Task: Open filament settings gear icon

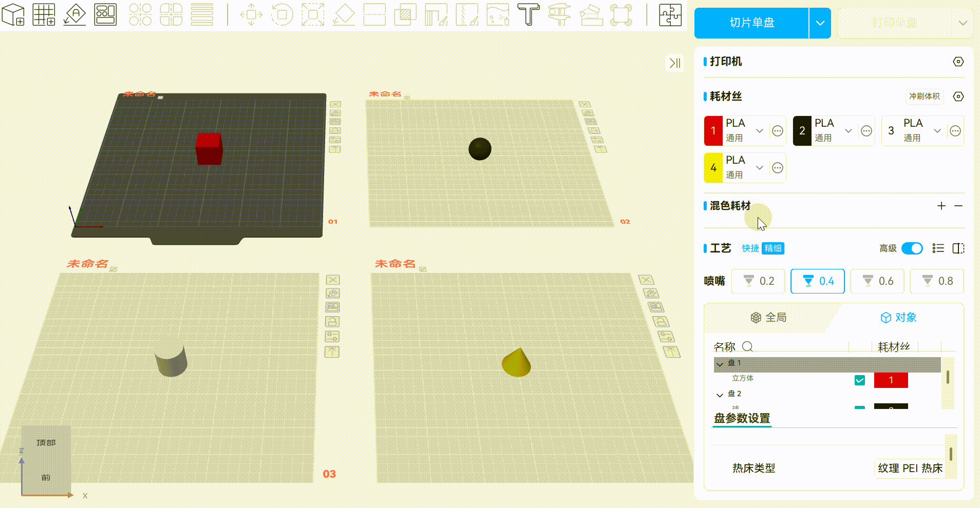Action: click(958, 96)
